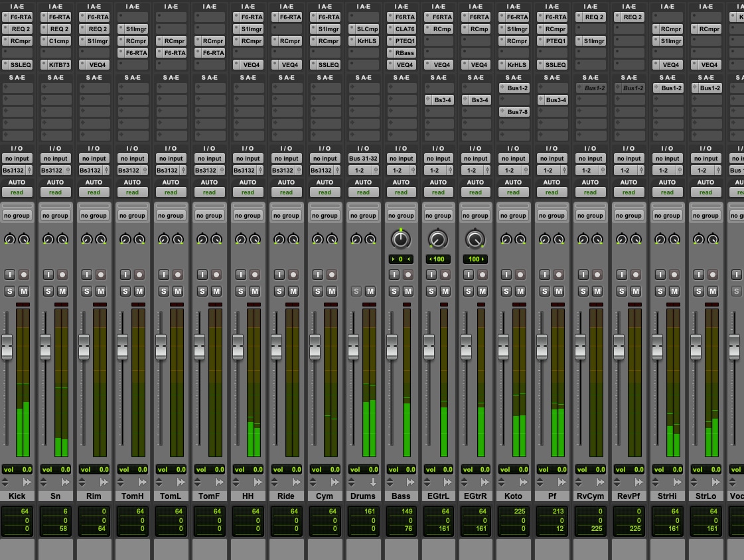Solo the StrHi track

(x=660, y=291)
